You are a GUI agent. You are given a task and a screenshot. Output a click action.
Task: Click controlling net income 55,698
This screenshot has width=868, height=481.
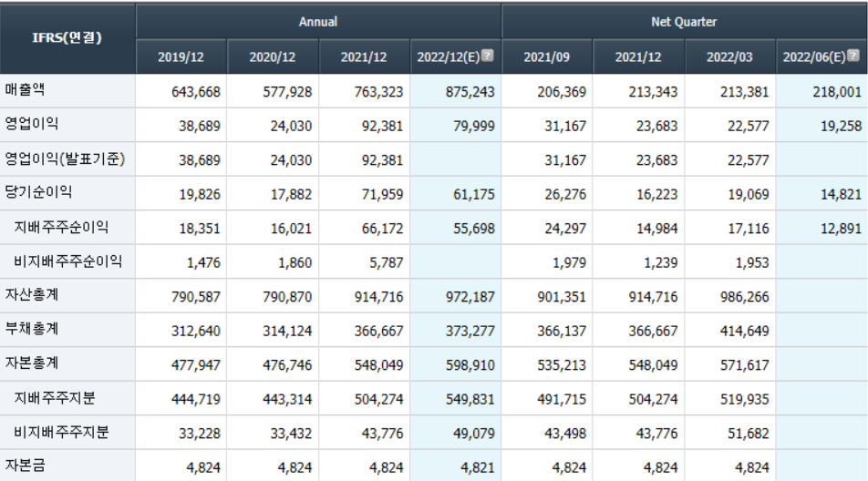[474, 229]
